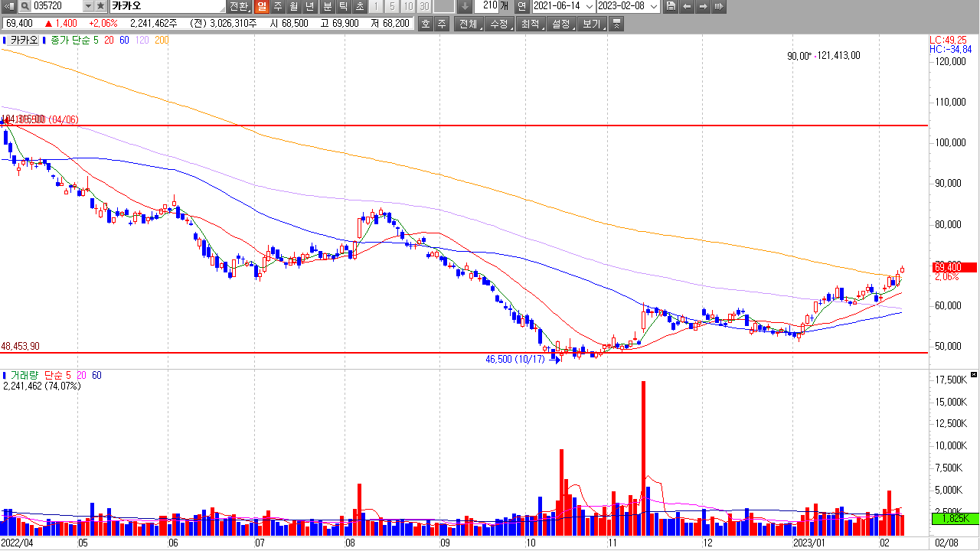980x551 pixels.
Task: Click the orange 200 moving average period
Action: coord(161,41)
